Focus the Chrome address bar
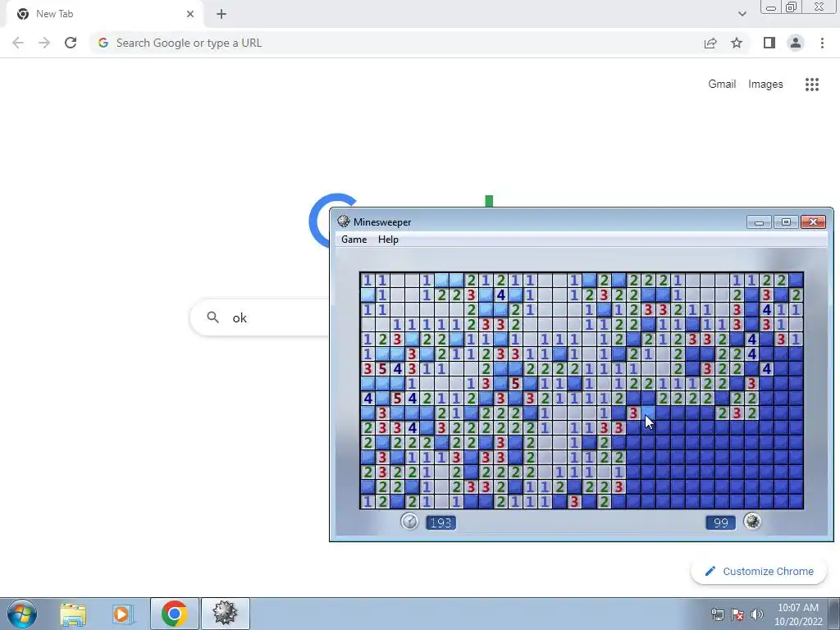This screenshot has width=840, height=630. coord(396,43)
